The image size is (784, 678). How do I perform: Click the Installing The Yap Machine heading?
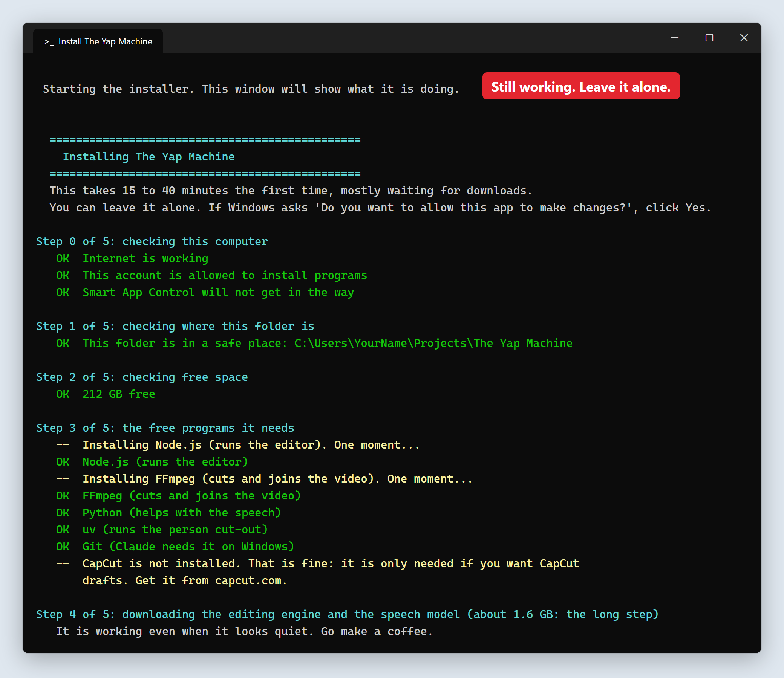coord(149,157)
